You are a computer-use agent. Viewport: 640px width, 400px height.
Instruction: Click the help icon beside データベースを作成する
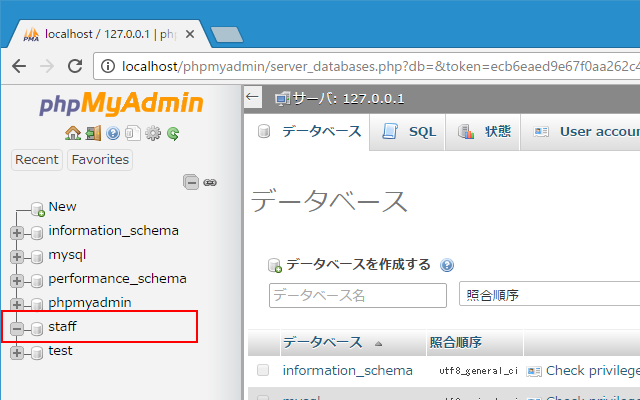pos(447,265)
